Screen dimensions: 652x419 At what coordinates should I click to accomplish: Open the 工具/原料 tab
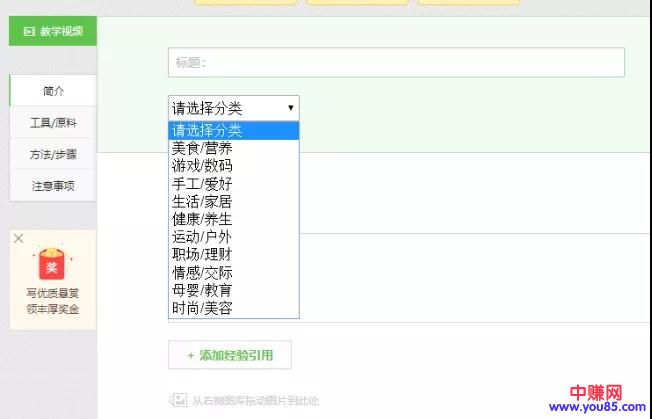(x=53, y=123)
